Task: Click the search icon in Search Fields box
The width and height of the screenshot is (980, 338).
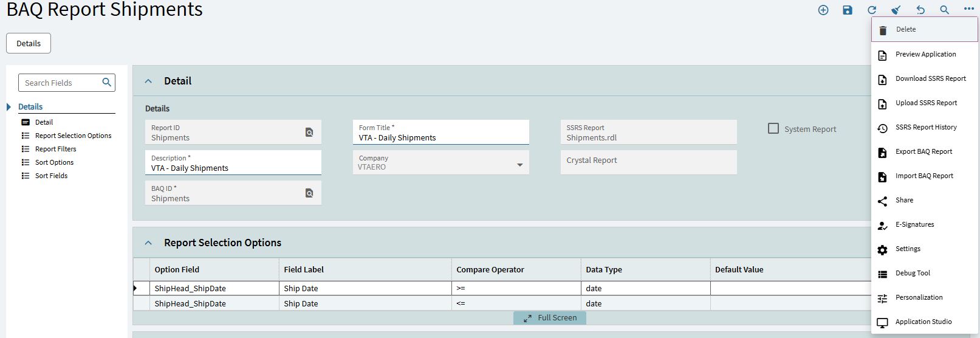Action: 107,82
